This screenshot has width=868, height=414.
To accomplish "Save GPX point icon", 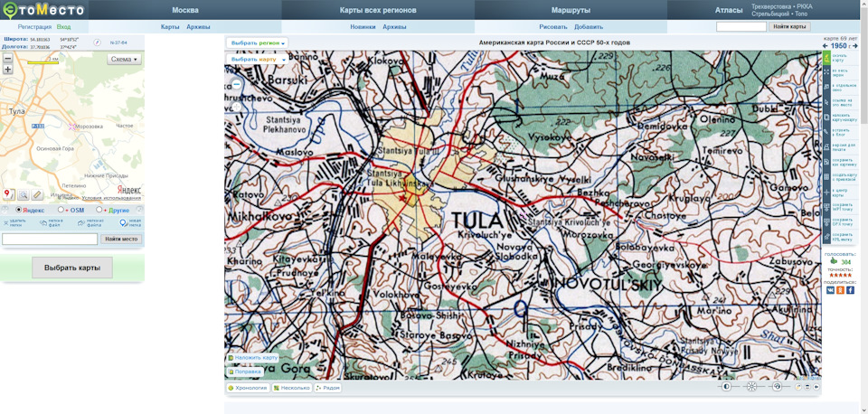I will coord(826,222).
